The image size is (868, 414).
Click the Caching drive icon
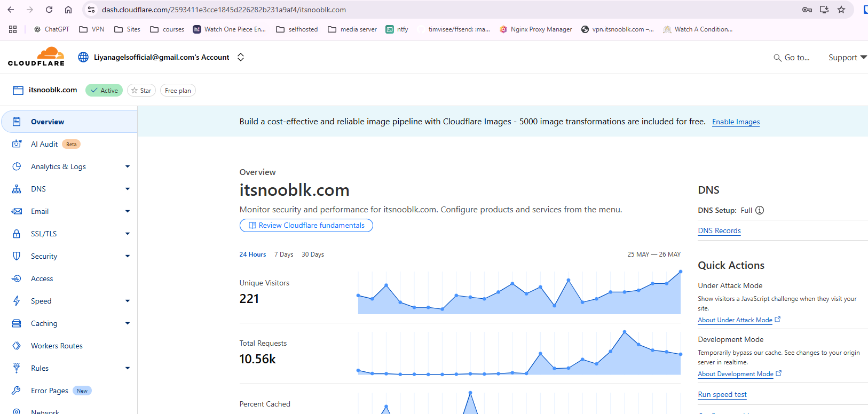tap(17, 323)
